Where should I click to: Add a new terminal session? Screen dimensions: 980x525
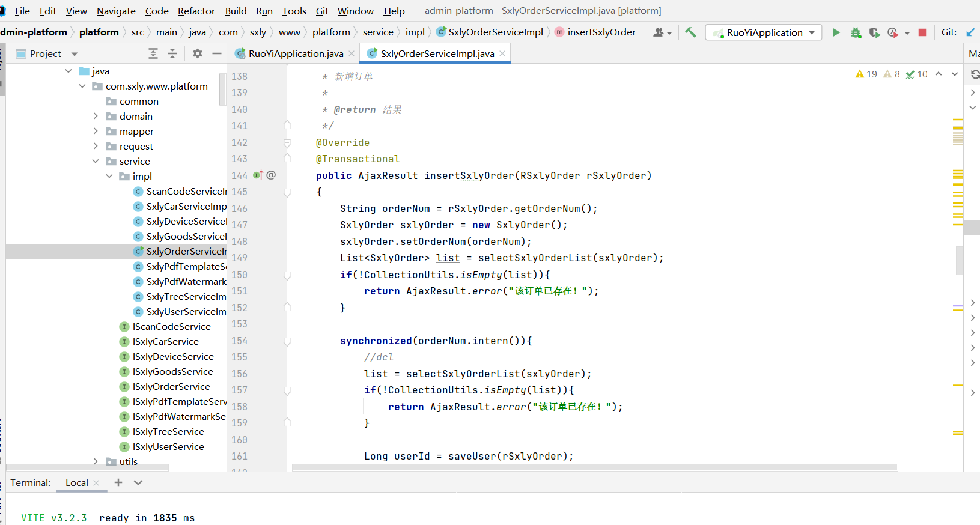point(118,482)
